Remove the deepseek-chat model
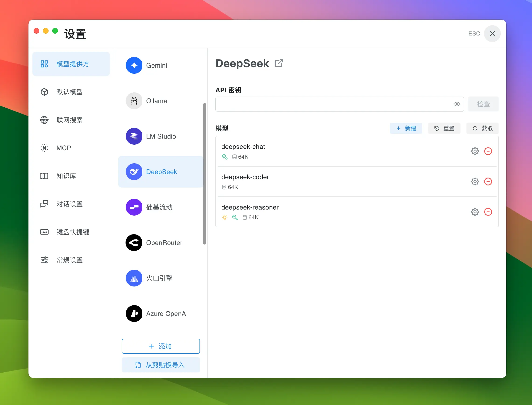The width and height of the screenshot is (532, 405). coord(488,151)
